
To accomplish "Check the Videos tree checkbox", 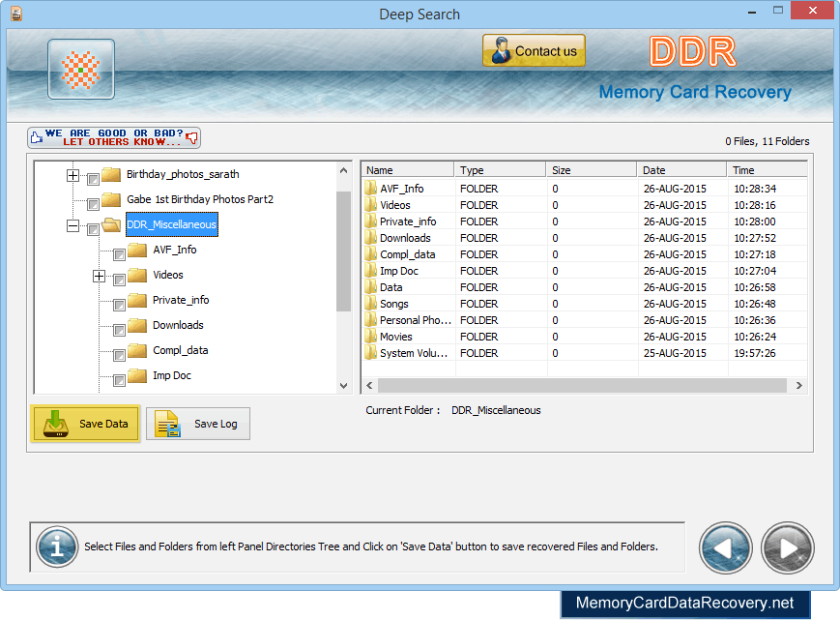I will (x=119, y=280).
